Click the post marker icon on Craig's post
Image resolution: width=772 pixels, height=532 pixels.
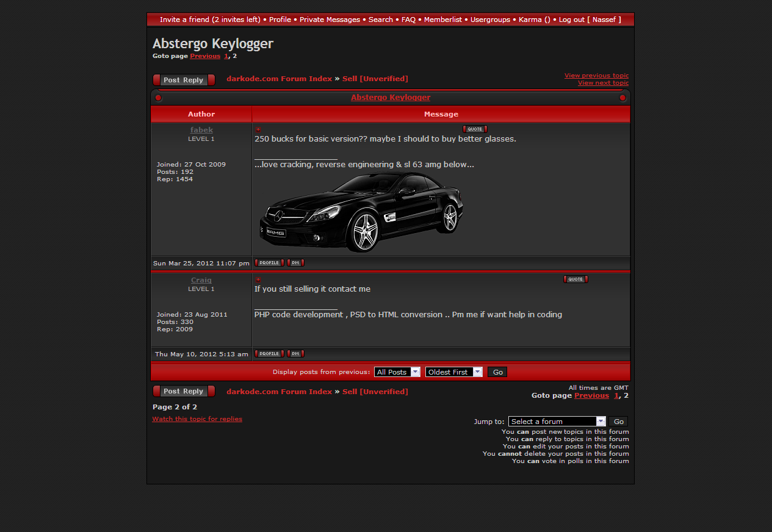point(258,279)
